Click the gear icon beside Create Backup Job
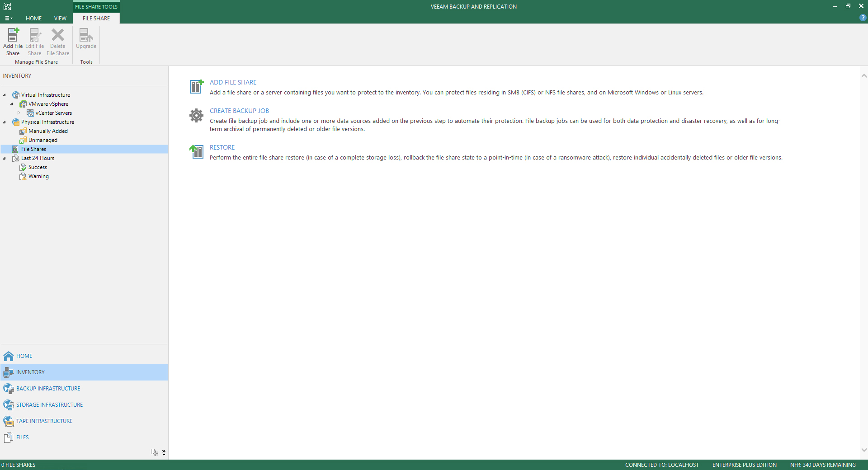Viewport: 868px width, 470px height. point(196,116)
